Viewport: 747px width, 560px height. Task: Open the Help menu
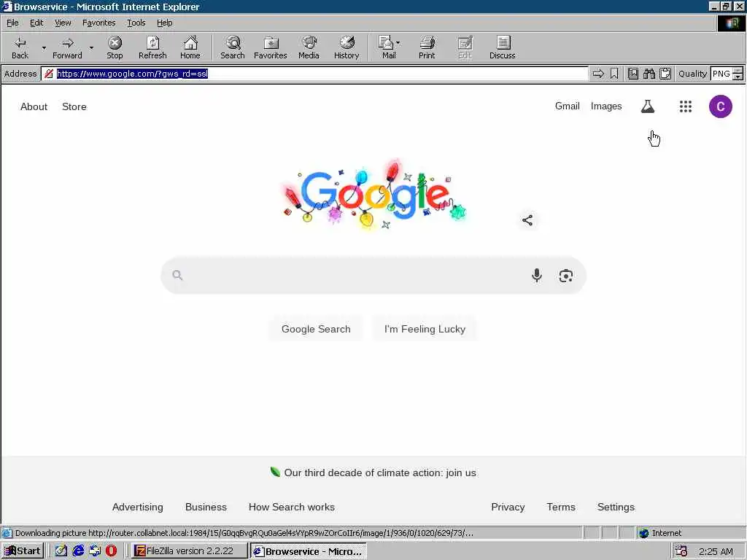164,23
